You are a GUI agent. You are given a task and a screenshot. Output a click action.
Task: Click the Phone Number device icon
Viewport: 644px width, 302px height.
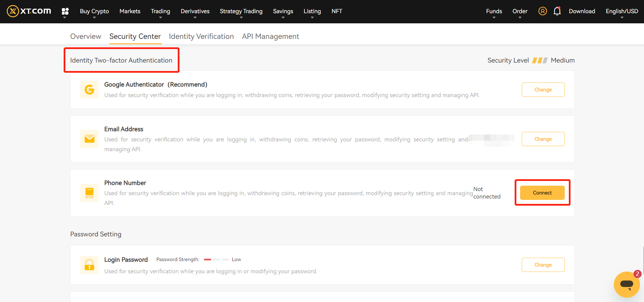click(89, 193)
